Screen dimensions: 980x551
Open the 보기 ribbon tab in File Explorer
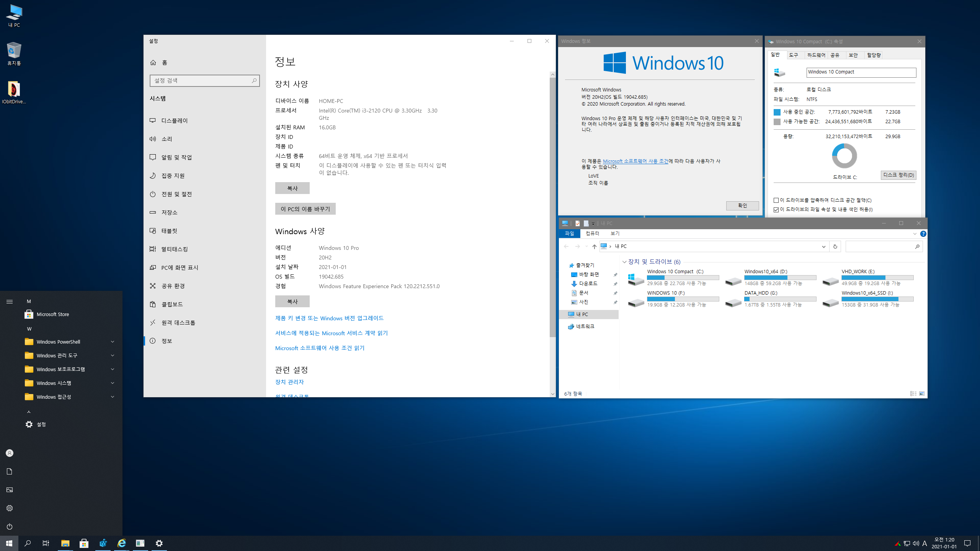click(615, 233)
